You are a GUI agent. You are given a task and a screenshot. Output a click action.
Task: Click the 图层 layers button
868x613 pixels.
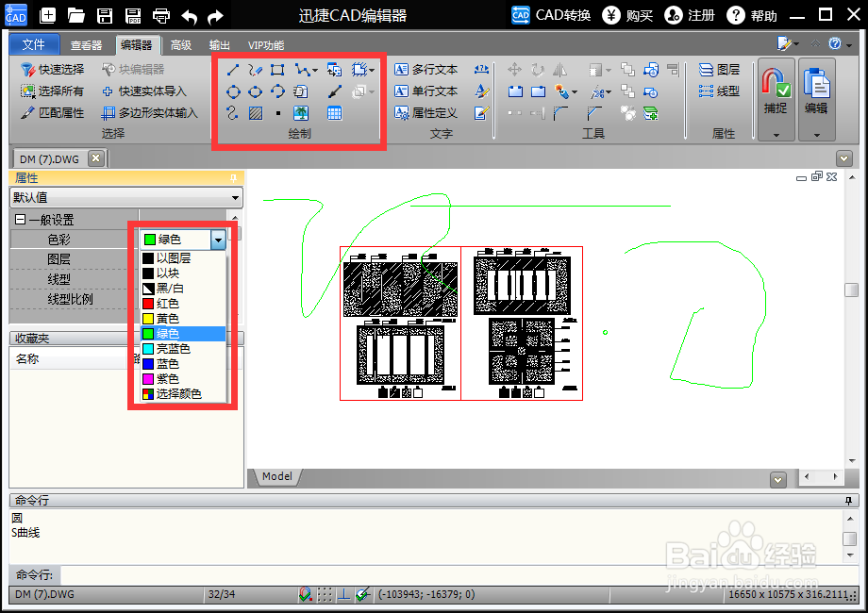(x=719, y=70)
